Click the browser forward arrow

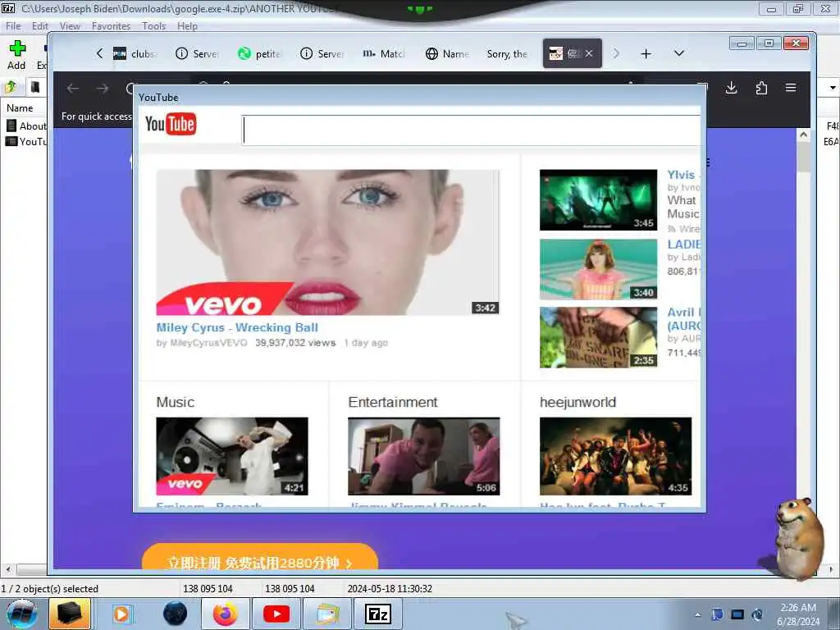103,89
